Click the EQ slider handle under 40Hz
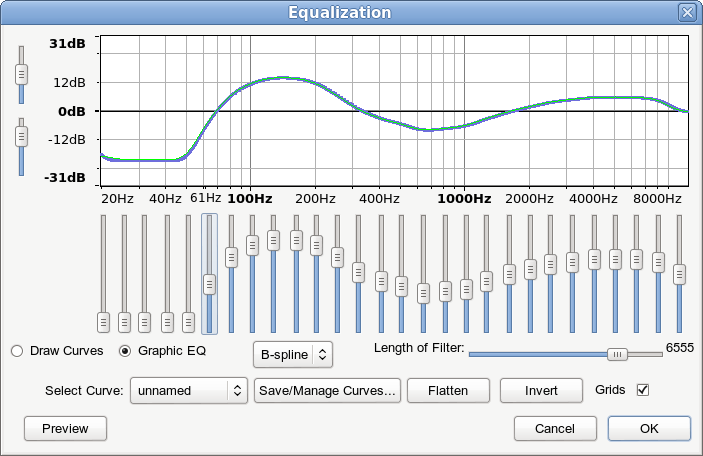 (x=167, y=322)
